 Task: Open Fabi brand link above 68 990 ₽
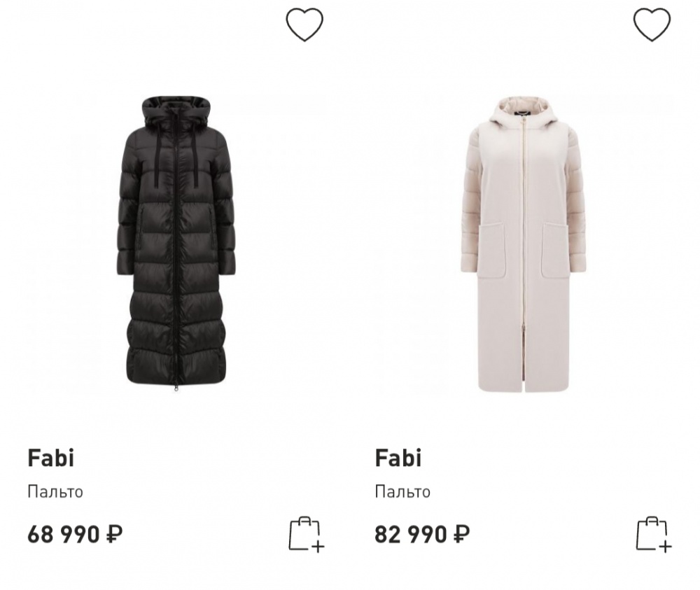point(50,458)
